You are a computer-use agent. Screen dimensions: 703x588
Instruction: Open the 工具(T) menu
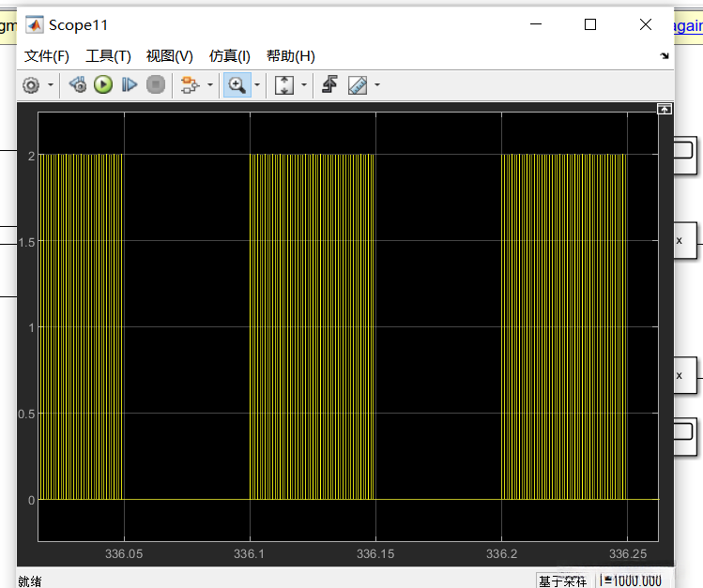pyautogui.click(x=108, y=56)
